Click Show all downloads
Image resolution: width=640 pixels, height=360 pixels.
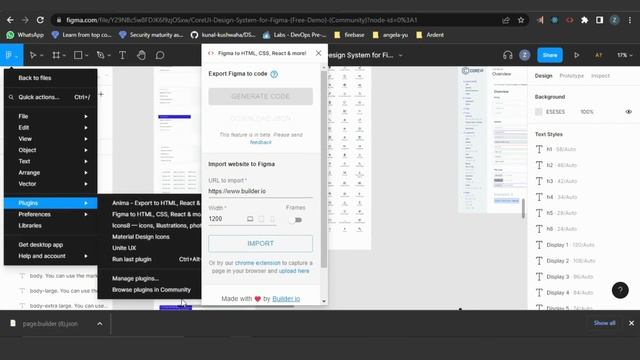pyautogui.click(x=604, y=323)
